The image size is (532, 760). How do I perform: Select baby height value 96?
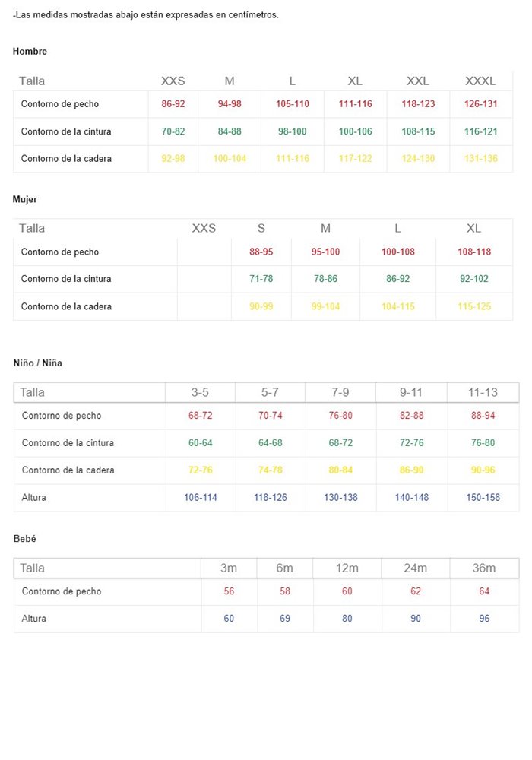[484, 619]
